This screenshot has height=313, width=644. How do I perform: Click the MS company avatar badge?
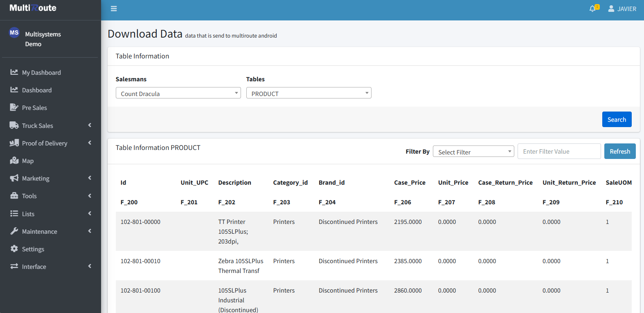click(x=14, y=33)
